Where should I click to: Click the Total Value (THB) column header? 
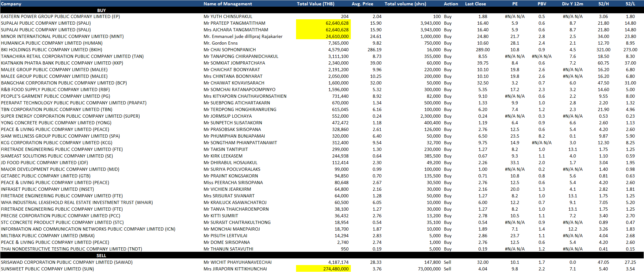pos(315,4)
